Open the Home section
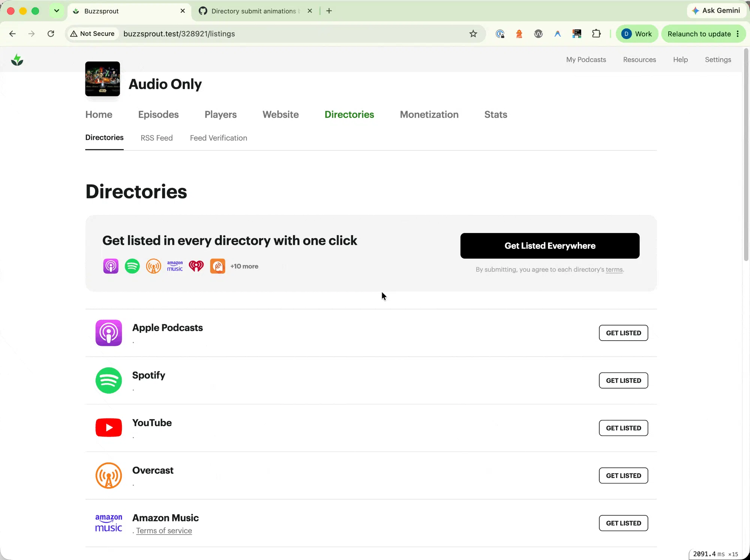The height and width of the screenshot is (560, 750). pyautogui.click(x=99, y=114)
